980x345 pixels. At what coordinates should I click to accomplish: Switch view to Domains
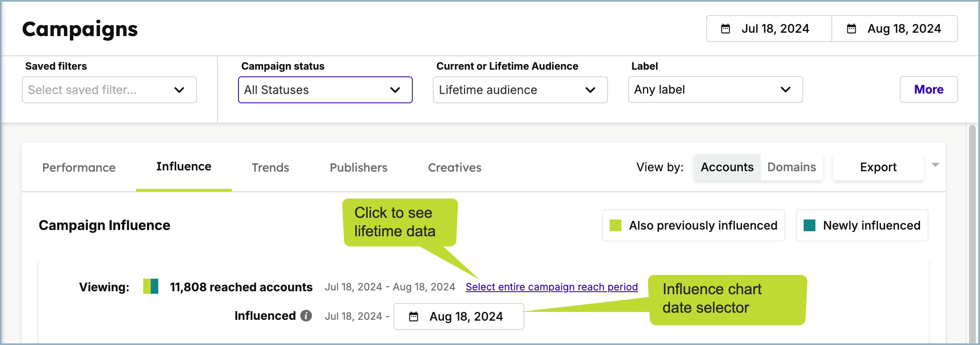tap(791, 167)
